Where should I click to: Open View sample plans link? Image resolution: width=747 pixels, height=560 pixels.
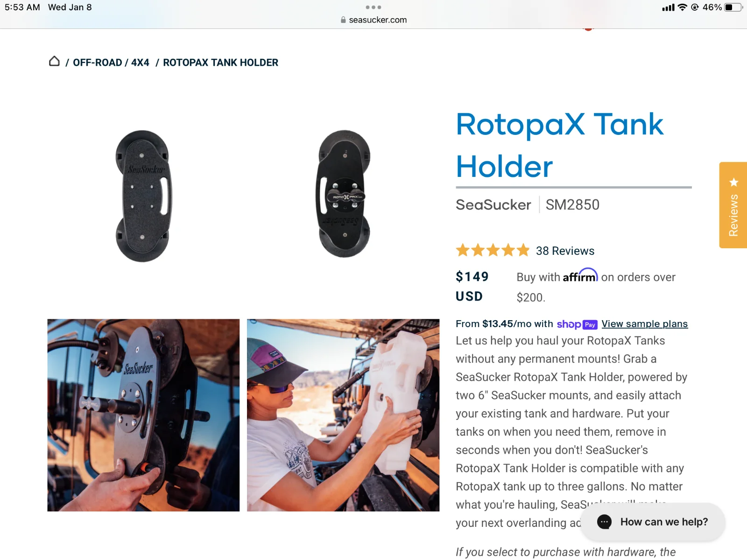click(644, 324)
